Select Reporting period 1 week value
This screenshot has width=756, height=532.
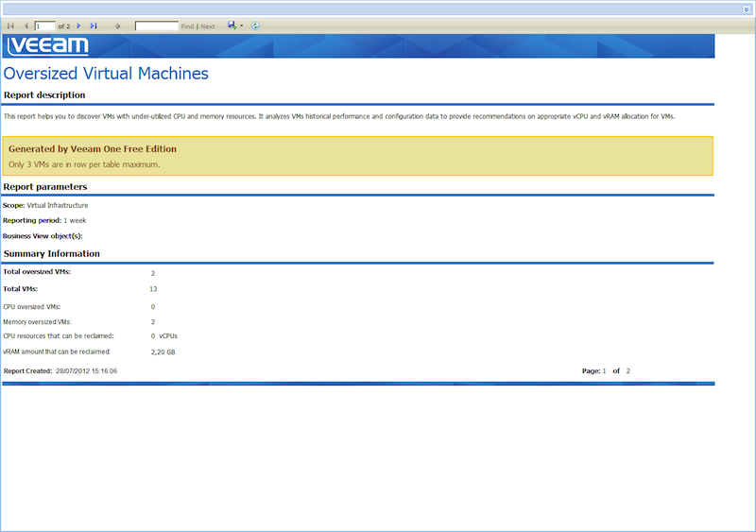coord(75,220)
